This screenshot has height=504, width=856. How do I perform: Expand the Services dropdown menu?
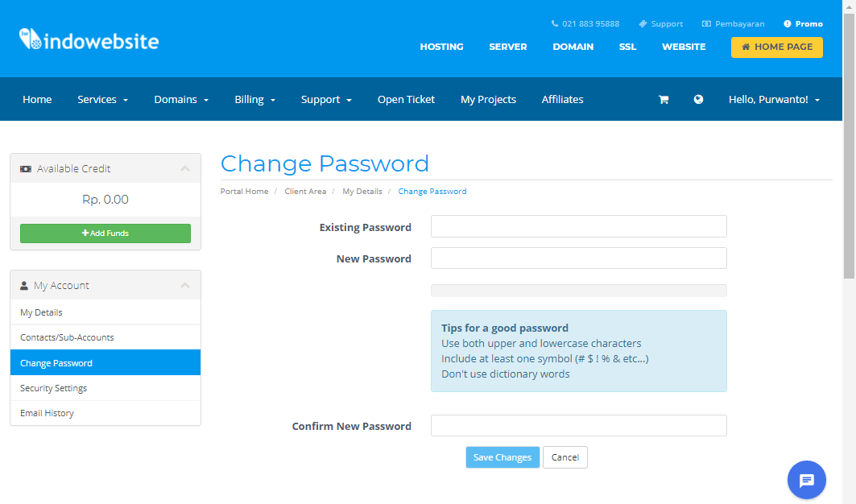click(x=102, y=100)
